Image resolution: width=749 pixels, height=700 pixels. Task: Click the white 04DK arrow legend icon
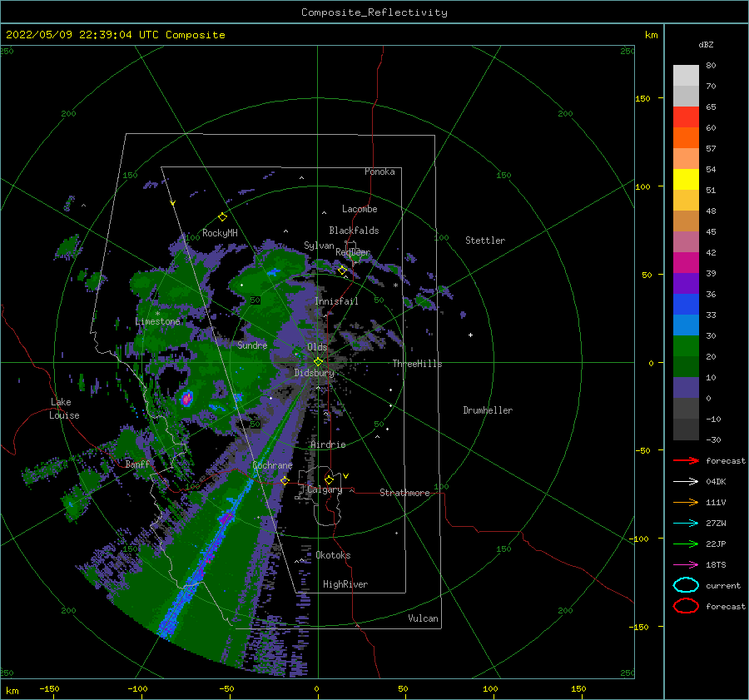[686, 482]
